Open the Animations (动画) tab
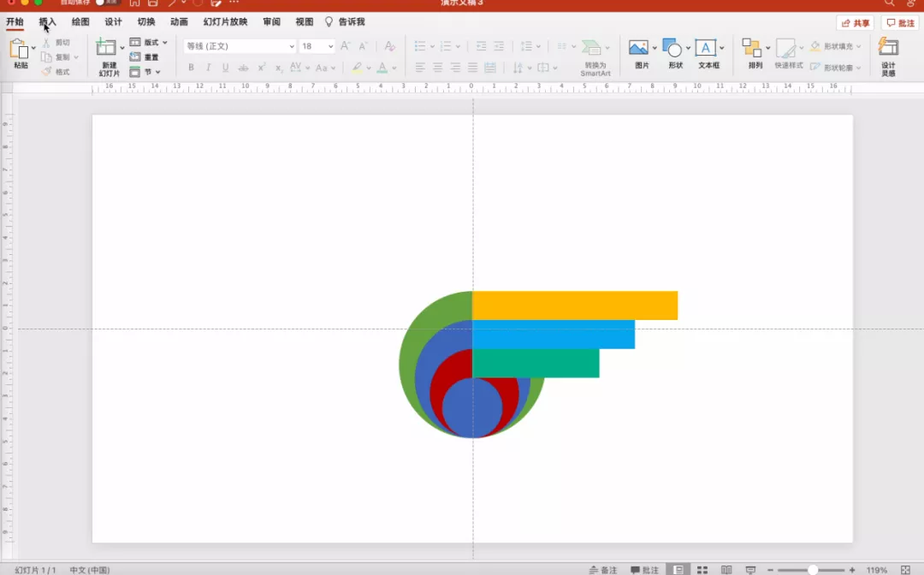Image resolution: width=924 pixels, height=575 pixels. coord(179,21)
